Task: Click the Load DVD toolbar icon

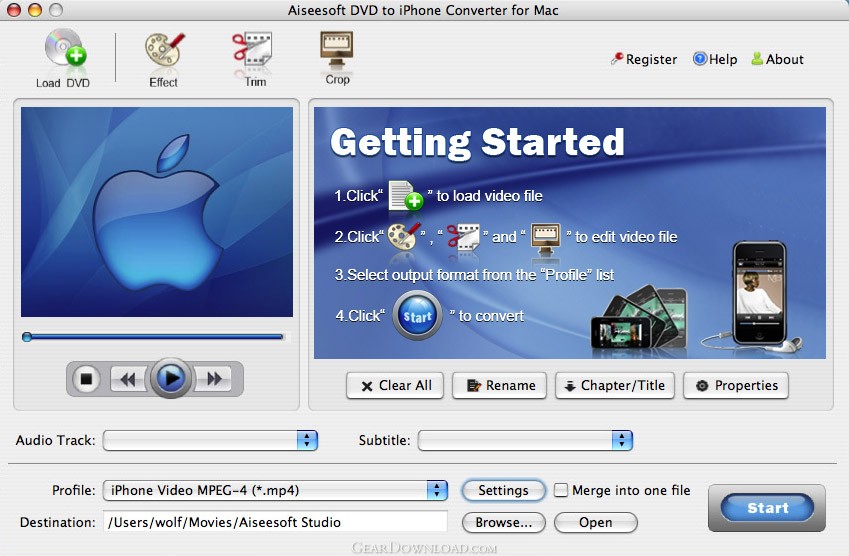Action: 64,57
